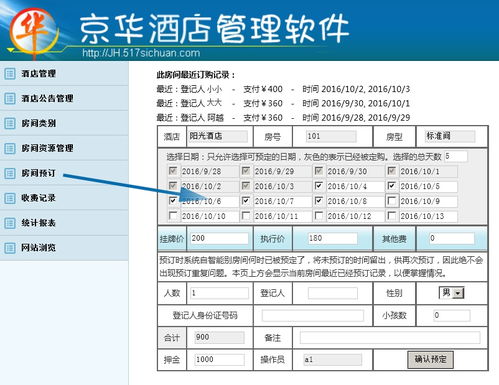The width and height of the screenshot is (499, 385).
Task: Open the 房间预订 menu item
Action: pyautogui.click(x=64, y=173)
